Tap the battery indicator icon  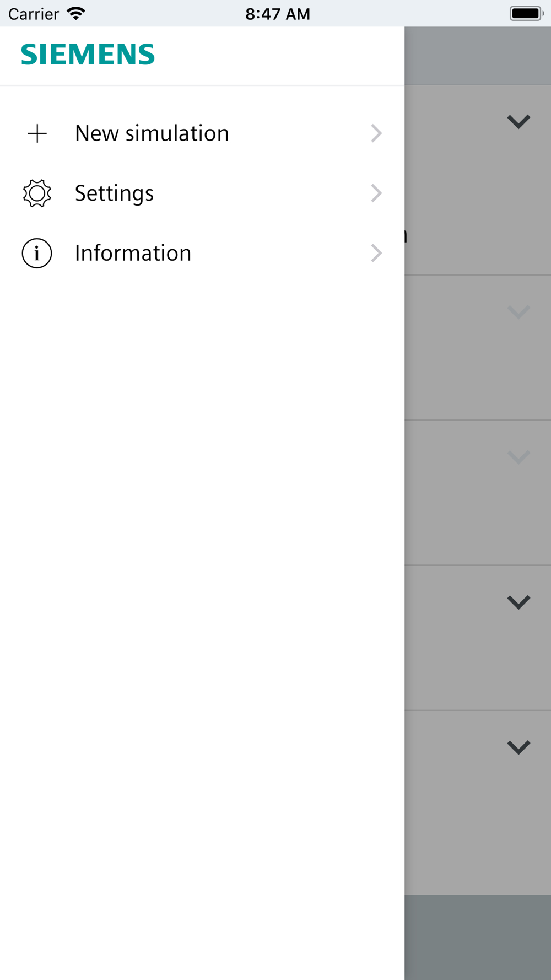tap(526, 13)
